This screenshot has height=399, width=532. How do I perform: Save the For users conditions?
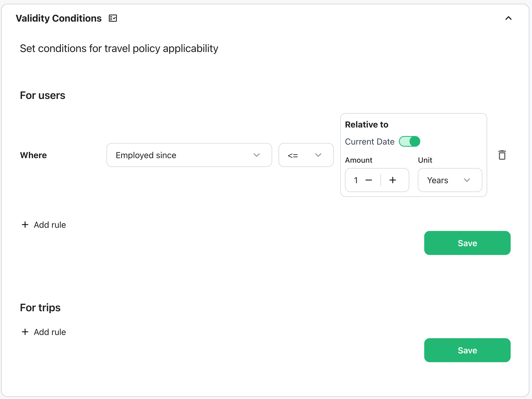click(467, 243)
